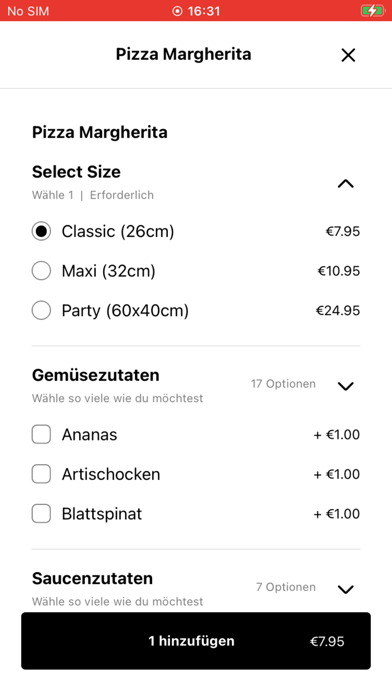Pick the Party (60x40cm) size

pos(41,310)
